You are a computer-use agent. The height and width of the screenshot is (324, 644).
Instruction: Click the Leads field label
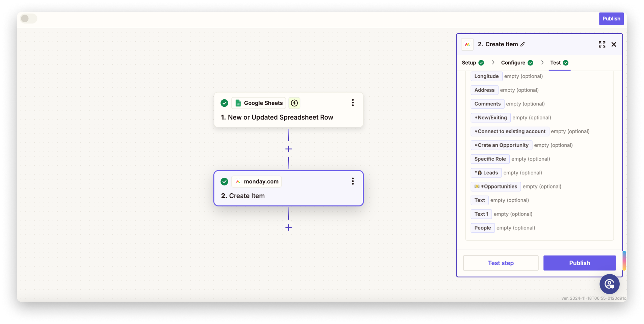tap(486, 173)
